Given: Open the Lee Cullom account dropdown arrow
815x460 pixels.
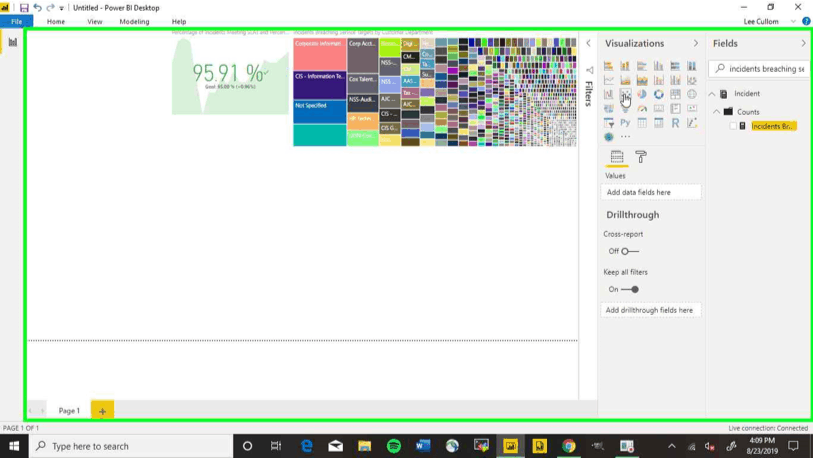Looking at the screenshot, I should coord(793,22).
